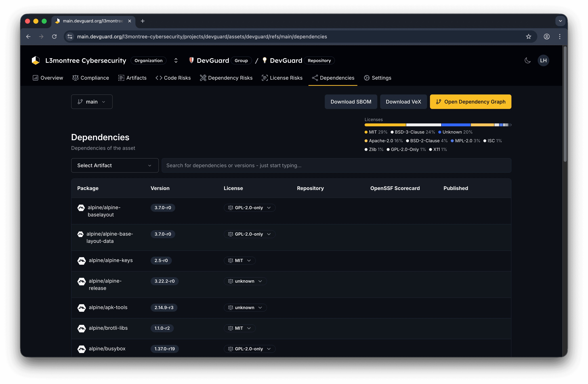Click the alpine/apk-tools package icon
Screen dimensions: 588x384
[x=81, y=308]
